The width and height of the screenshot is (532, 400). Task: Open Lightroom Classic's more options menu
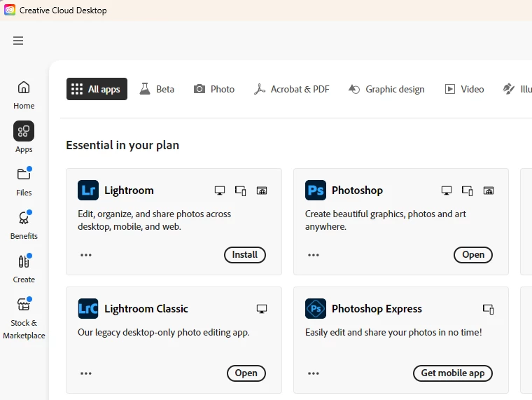pos(86,373)
